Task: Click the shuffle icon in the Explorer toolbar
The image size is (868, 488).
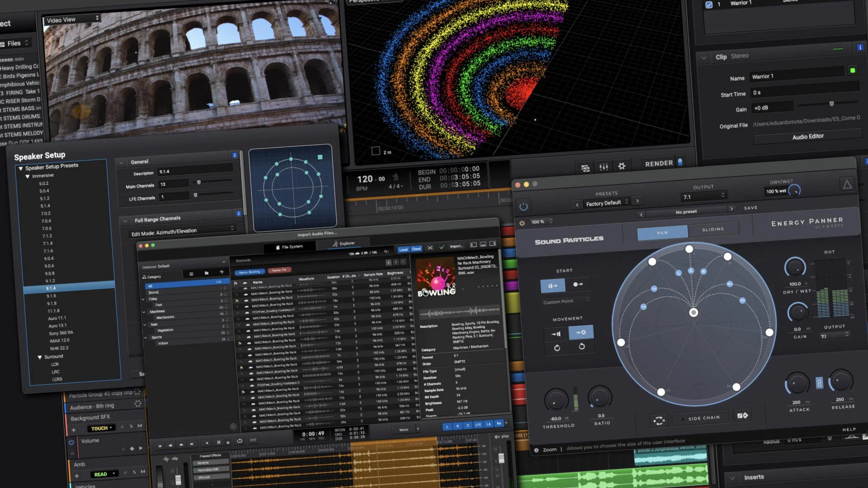Action: (x=430, y=248)
